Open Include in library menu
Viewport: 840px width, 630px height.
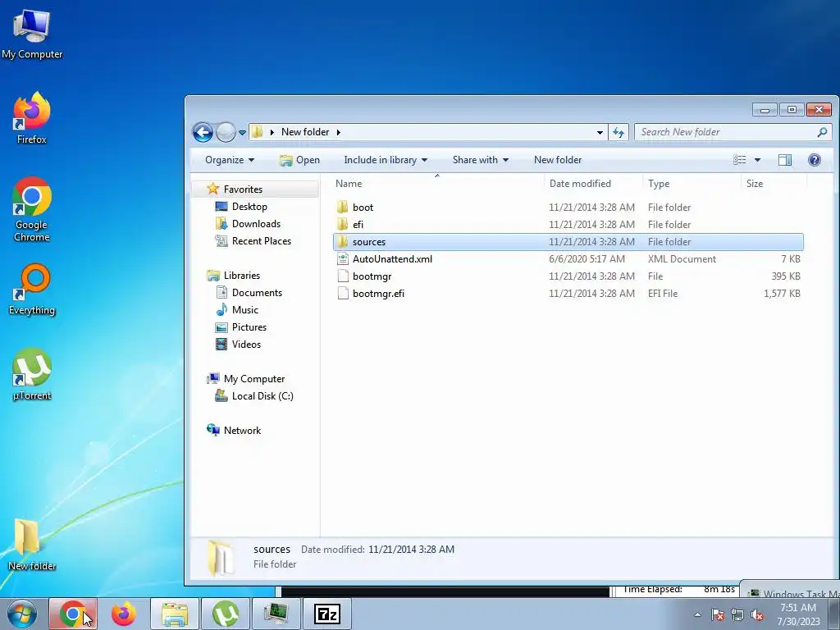[386, 160]
